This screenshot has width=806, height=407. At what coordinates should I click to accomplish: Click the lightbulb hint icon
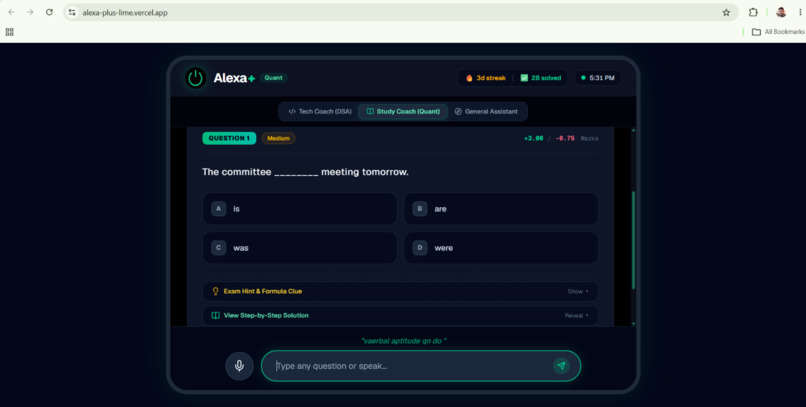pyautogui.click(x=215, y=291)
